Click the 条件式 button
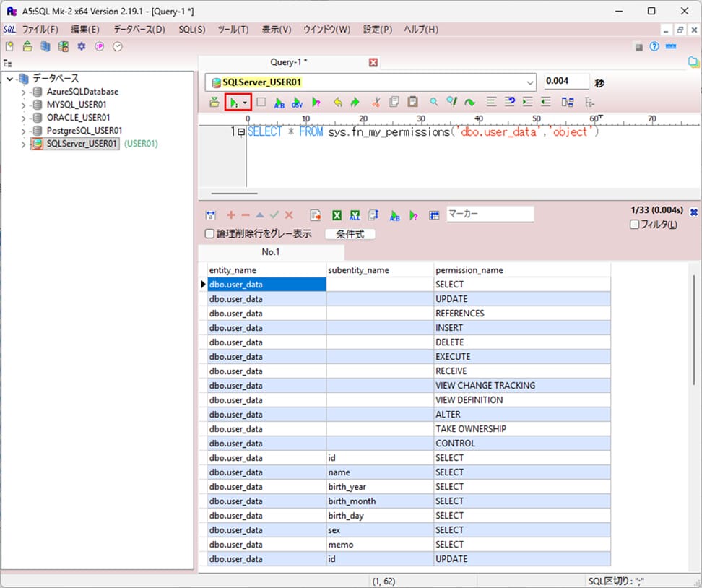702x588 pixels. (x=350, y=234)
